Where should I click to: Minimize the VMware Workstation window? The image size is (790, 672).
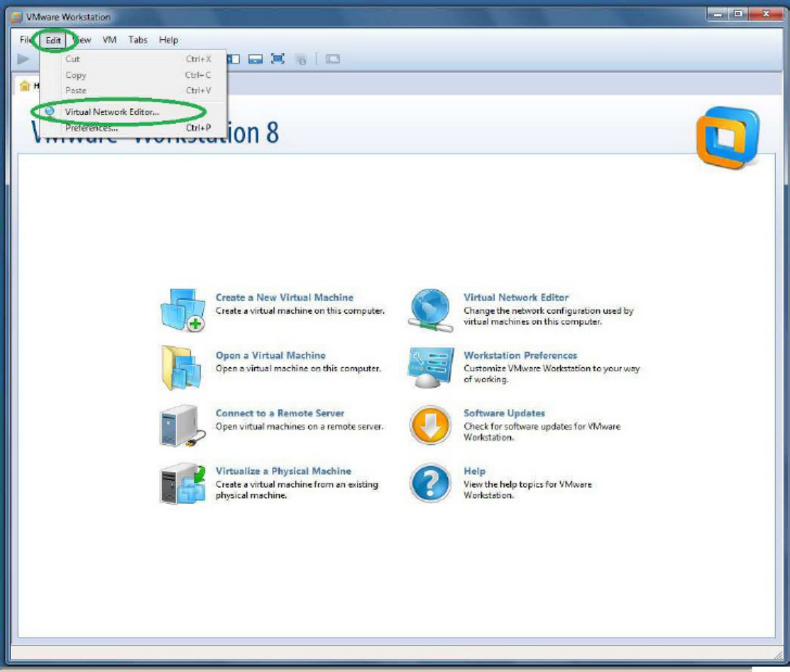click(x=718, y=15)
